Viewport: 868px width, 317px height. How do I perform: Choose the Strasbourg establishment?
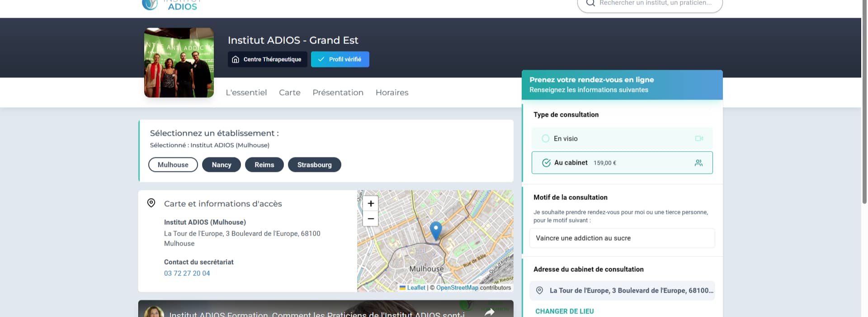315,165
